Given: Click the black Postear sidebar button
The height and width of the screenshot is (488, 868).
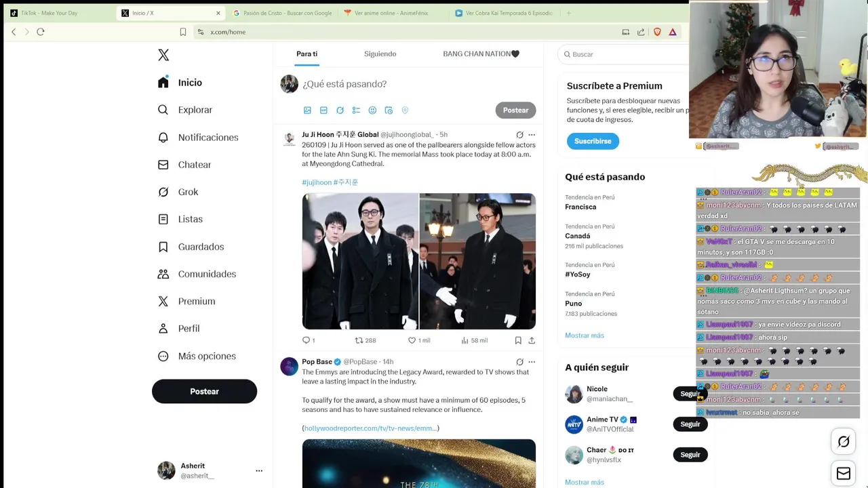Looking at the screenshot, I should [204, 392].
